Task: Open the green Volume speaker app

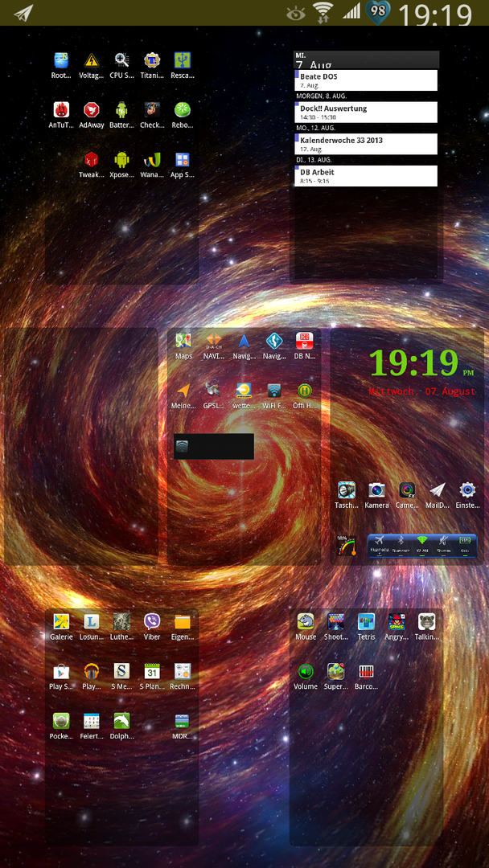Action: pyautogui.click(x=306, y=671)
